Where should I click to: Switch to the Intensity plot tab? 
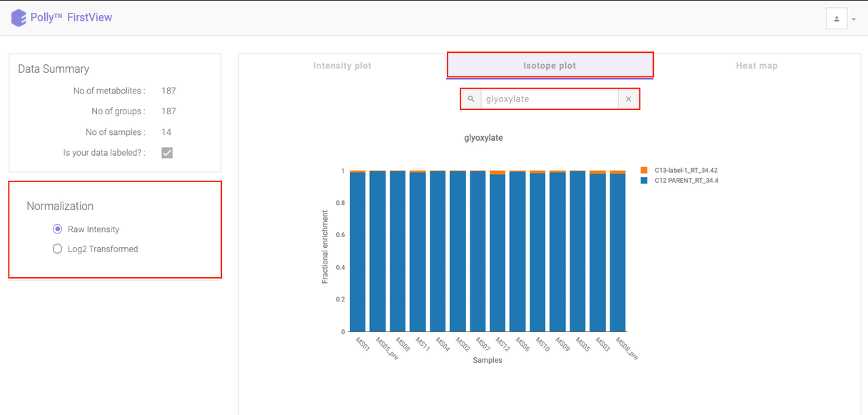pyautogui.click(x=343, y=66)
